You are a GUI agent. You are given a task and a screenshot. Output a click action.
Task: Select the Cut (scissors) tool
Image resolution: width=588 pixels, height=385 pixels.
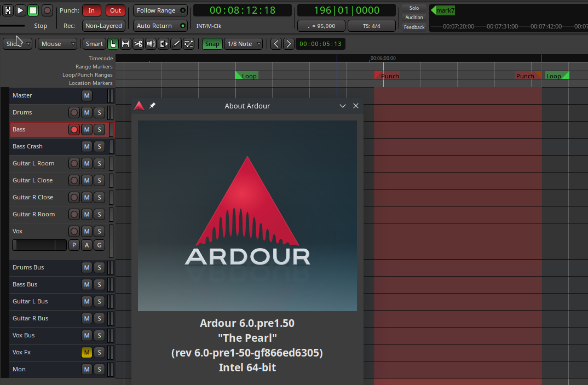click(x=138, y=44)
